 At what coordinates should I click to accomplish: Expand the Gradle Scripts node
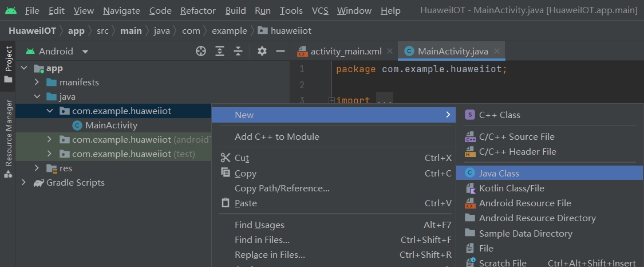[23, 183]
